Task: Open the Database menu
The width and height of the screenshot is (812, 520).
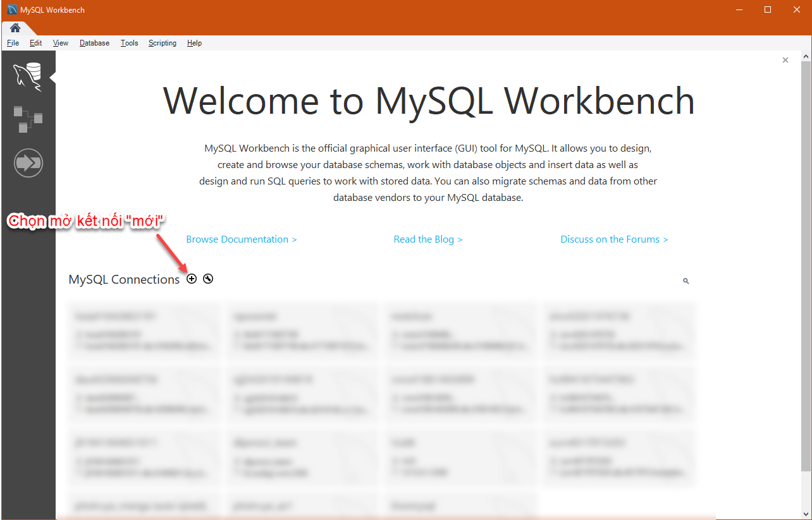Action: tap(94, 43)
